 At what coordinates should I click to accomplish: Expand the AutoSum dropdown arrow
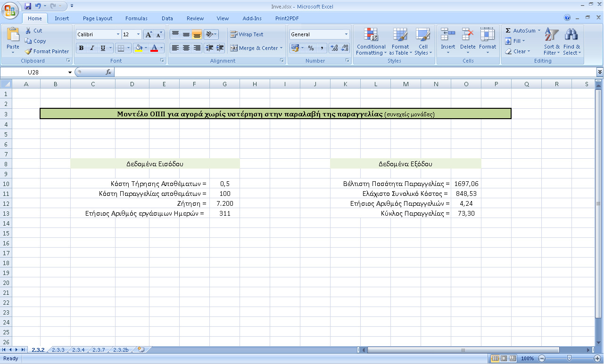click(x=539, y=31)
